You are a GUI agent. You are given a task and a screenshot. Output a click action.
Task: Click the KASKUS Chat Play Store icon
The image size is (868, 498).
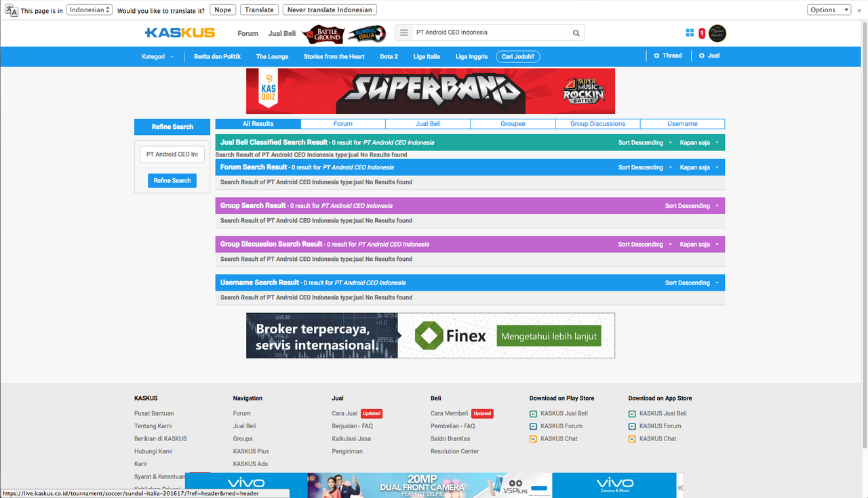pyautogui.click(x=534, y=439)
